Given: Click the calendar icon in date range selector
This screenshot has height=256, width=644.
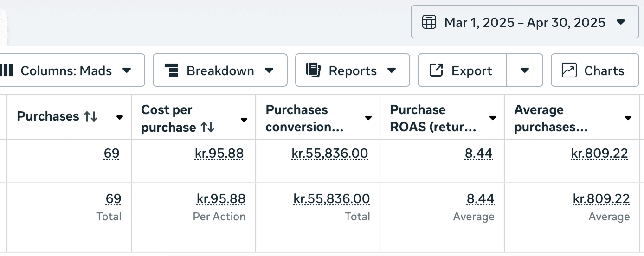Looking at the screenshot, I should [429, 22].
